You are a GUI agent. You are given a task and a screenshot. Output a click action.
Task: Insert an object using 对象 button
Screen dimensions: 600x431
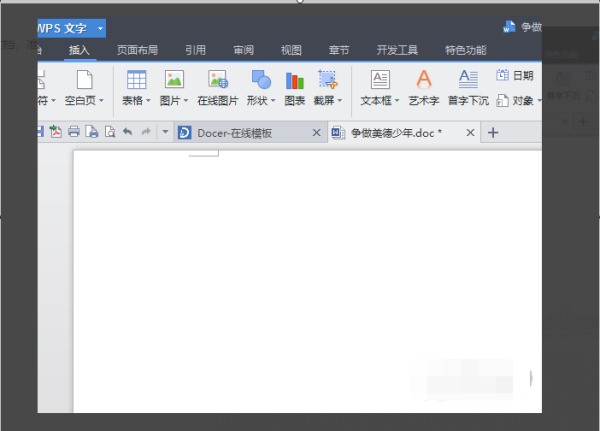pyautogui.click(x=515, y=101)
